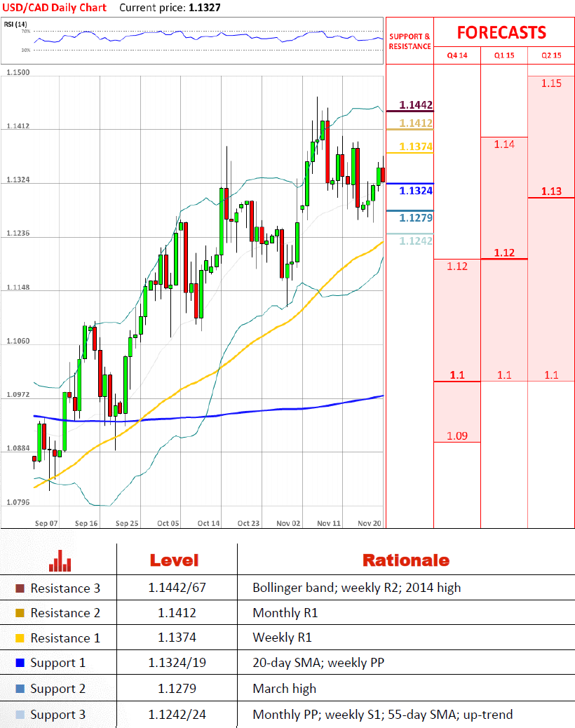This screenshot has height=728, width=575.
Task: Click the 1.1242/24 level cell
Action: click(x=177, y=714)
